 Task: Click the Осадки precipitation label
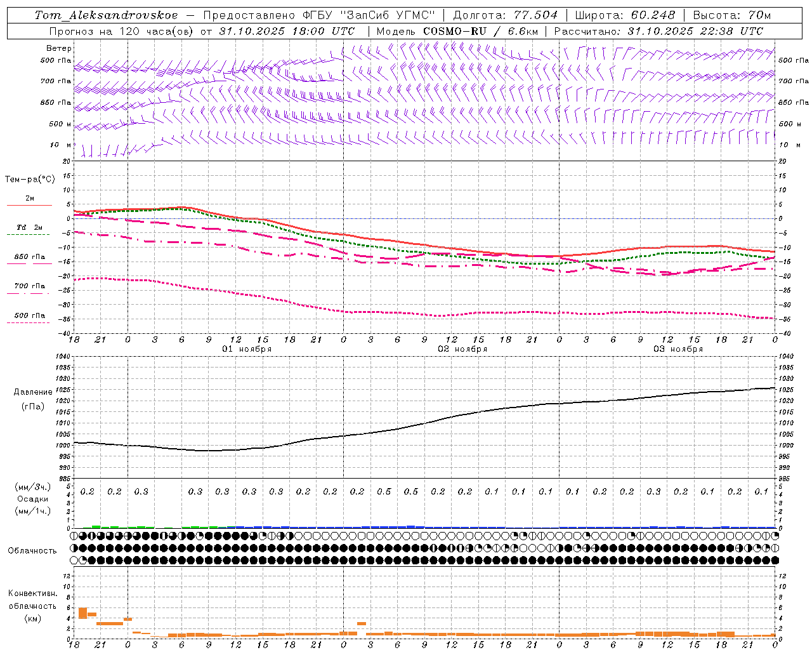coord(33,499)
